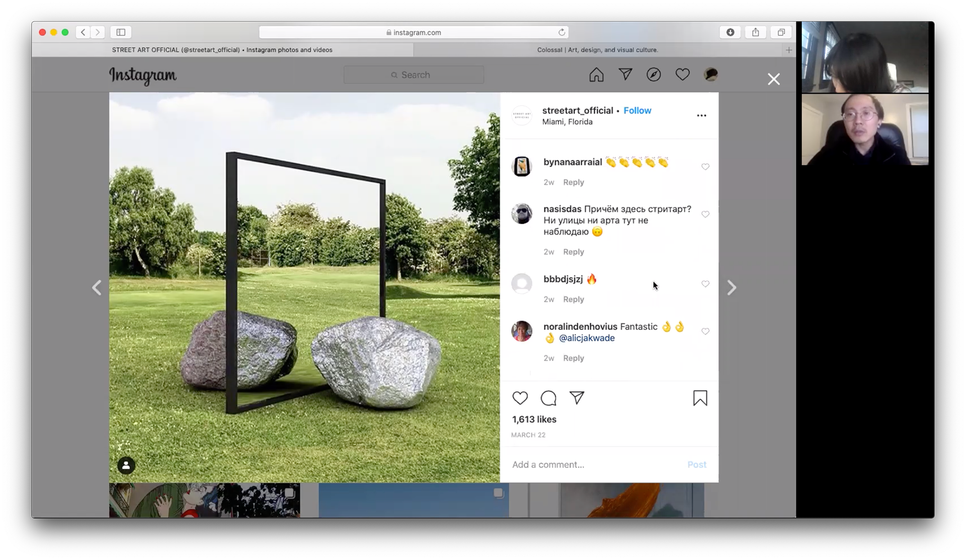Click Safari back button

(x=83, y=32)
